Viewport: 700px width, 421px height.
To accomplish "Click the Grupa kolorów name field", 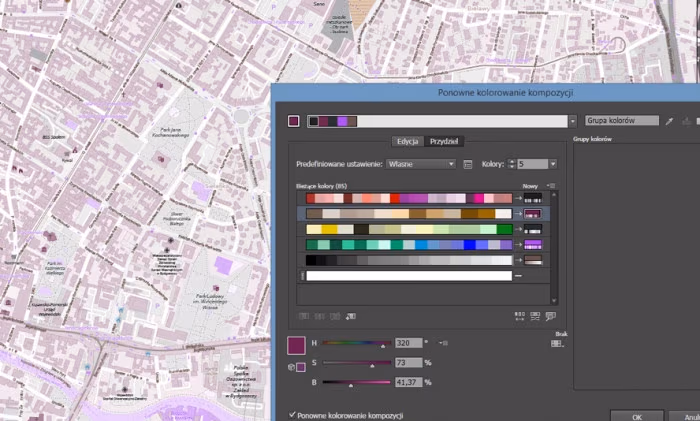I will point(621,121).
